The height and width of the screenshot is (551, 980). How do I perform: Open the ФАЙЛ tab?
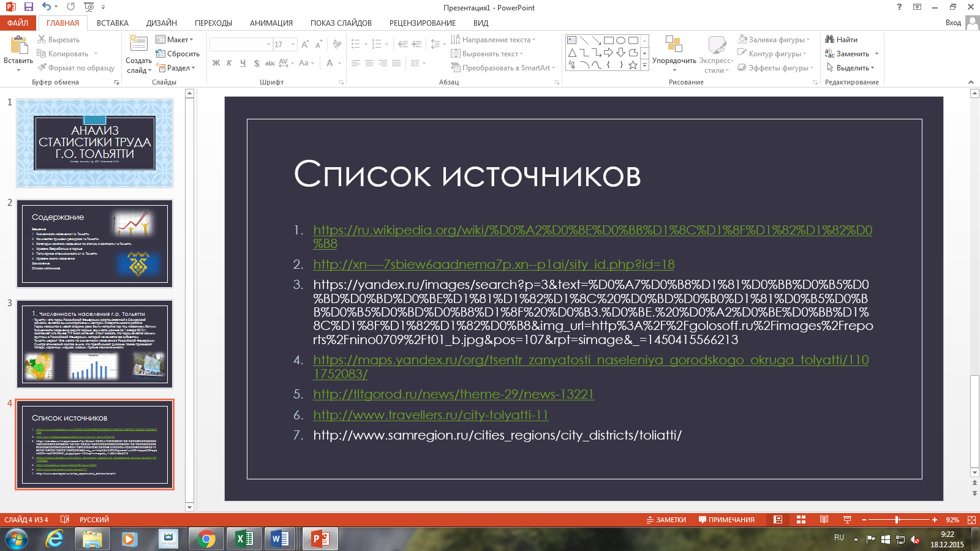pyautogui.click(x=18, y=23)
